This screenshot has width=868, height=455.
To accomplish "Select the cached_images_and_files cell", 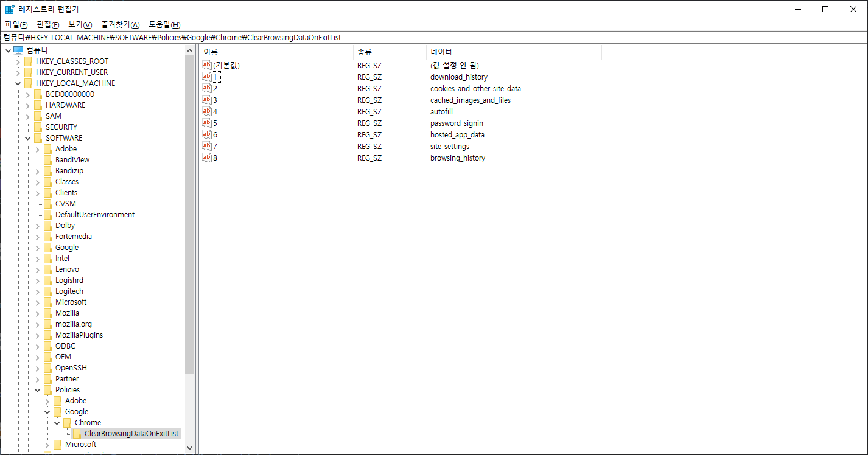I will (471, 100).
